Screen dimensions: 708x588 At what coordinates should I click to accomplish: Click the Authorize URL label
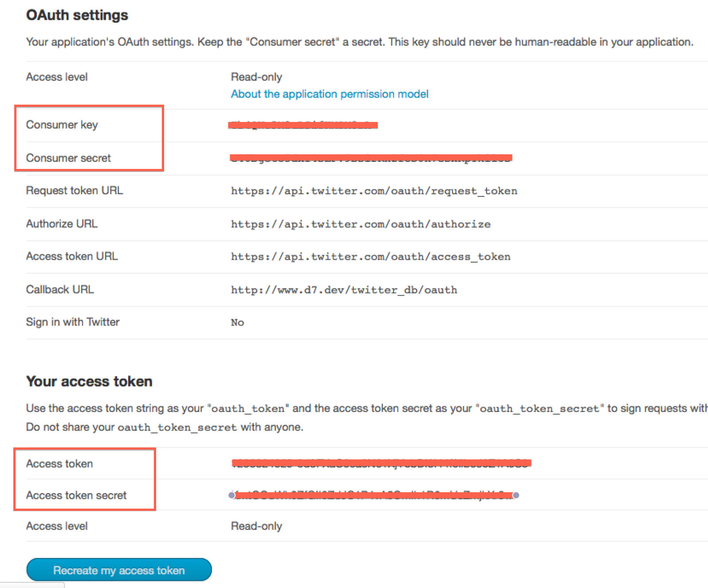pos(62,224)
